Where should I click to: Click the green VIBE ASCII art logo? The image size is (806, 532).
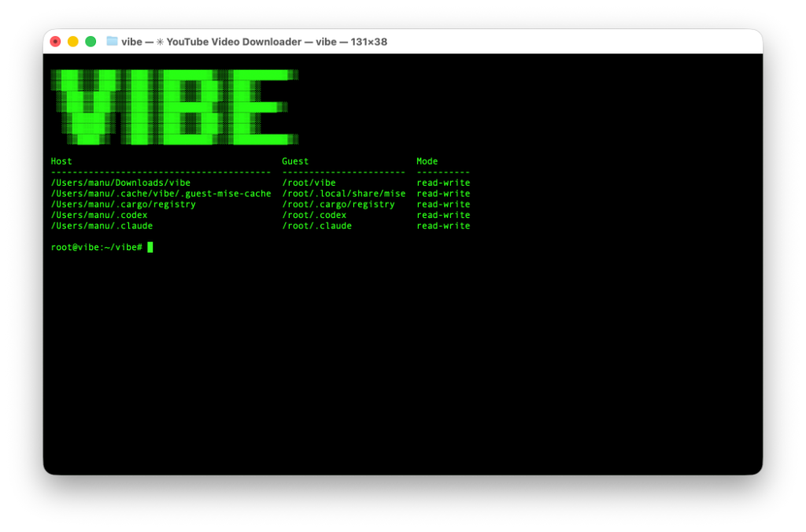click(175, 107)
